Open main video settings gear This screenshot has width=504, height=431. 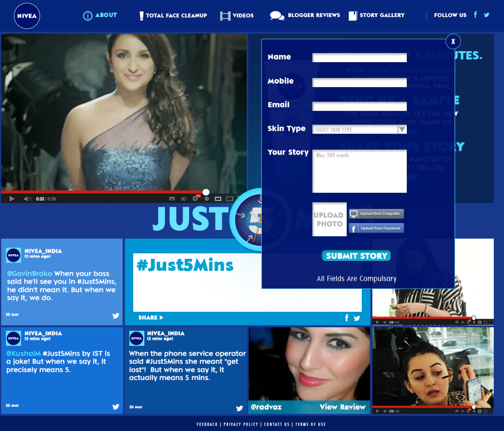coord(195,198)
